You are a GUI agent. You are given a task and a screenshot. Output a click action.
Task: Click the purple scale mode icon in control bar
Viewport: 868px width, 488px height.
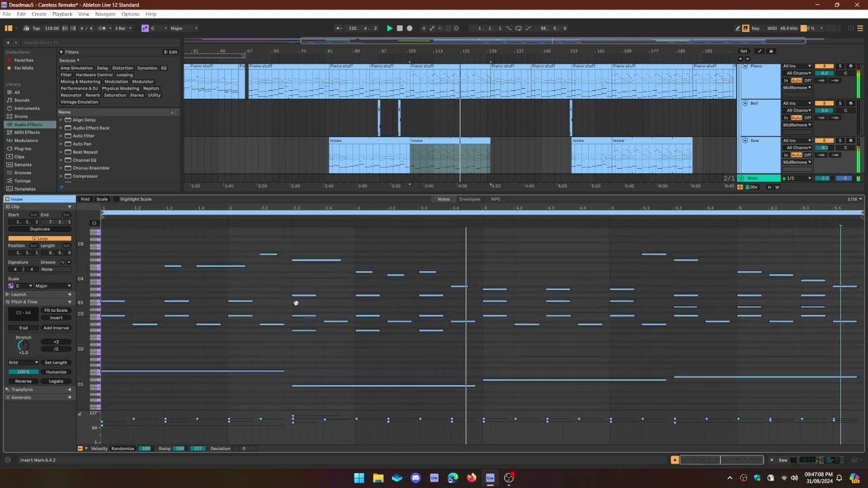click(x=144, y=28)
